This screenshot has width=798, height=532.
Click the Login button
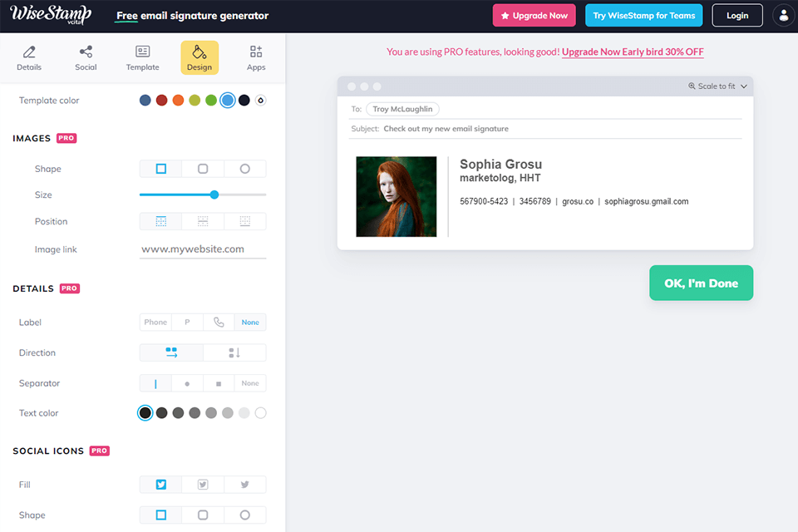[737, 15]
